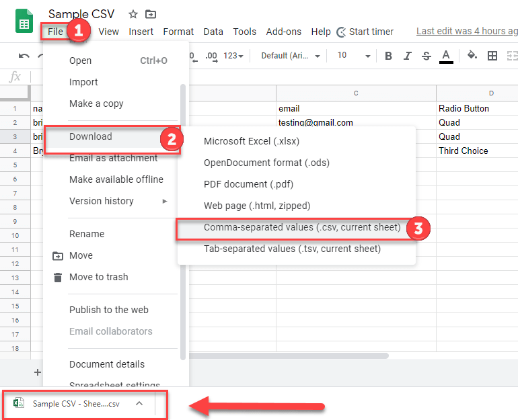Open the File menu

[x=55, y=32]
